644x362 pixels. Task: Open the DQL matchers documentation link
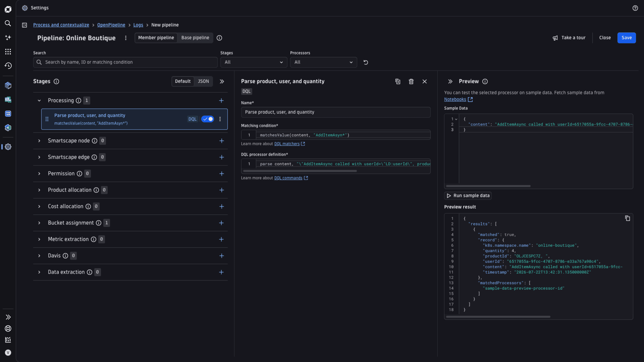[x=289, y=144]
